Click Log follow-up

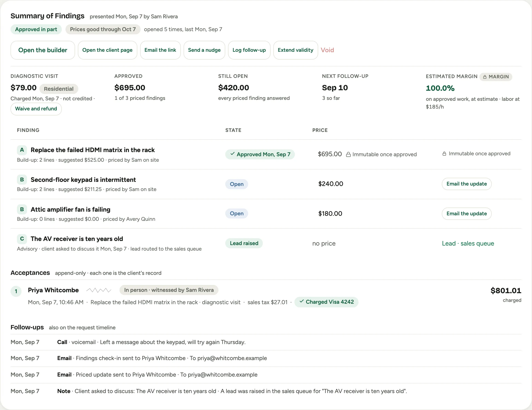click(249, 50)
